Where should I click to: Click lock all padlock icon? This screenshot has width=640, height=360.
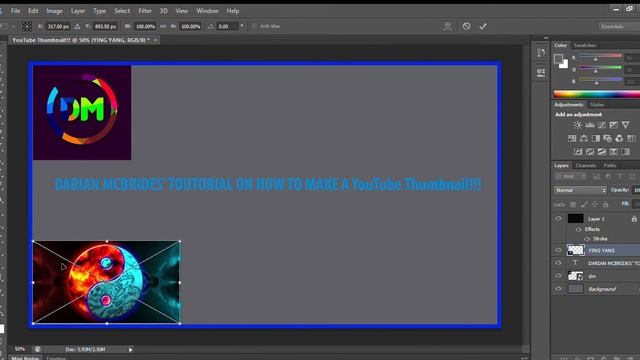click(606, 204)
